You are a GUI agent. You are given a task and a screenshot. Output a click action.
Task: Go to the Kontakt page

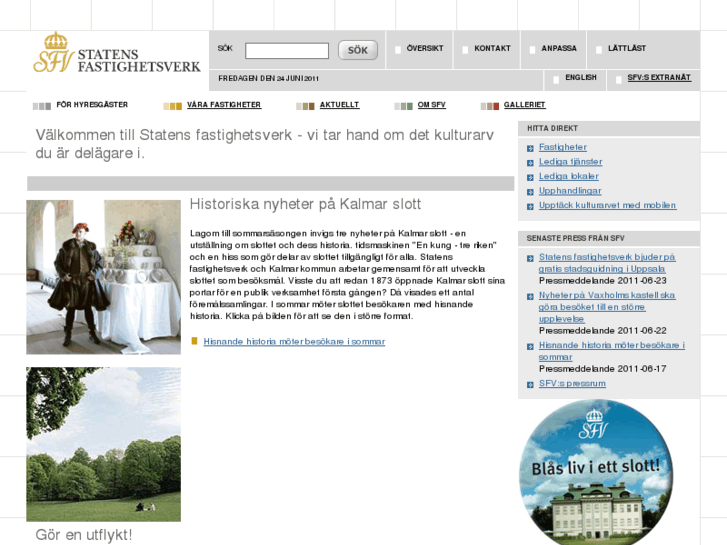pyautogui.click(x=492, y=48)
